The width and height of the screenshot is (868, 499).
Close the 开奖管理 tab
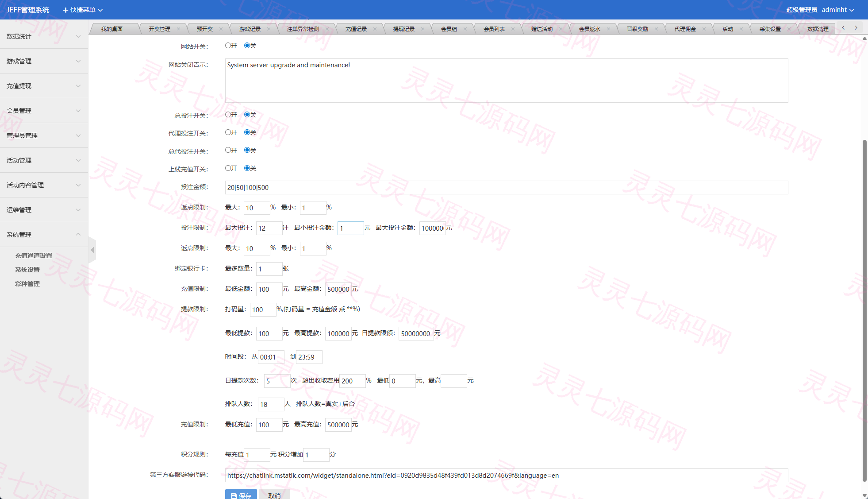coord(178,29)
